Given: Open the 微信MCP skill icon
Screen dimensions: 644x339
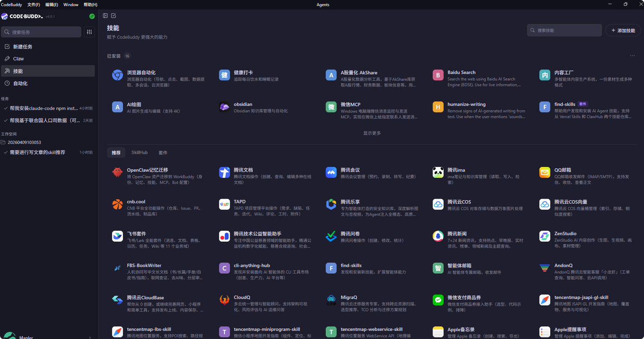Looking at the screenshot, I should click(x=331, y=107).
